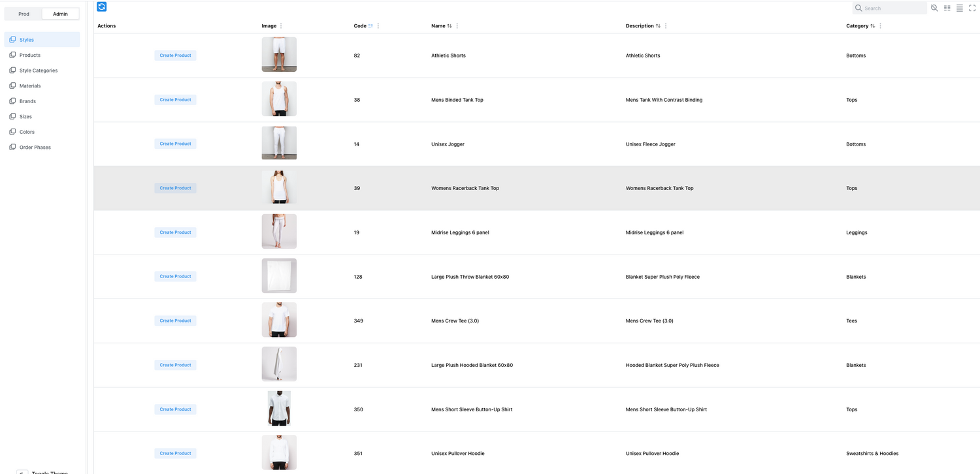
Task: Open the show/hide columns icon
Action: [947, 8]
